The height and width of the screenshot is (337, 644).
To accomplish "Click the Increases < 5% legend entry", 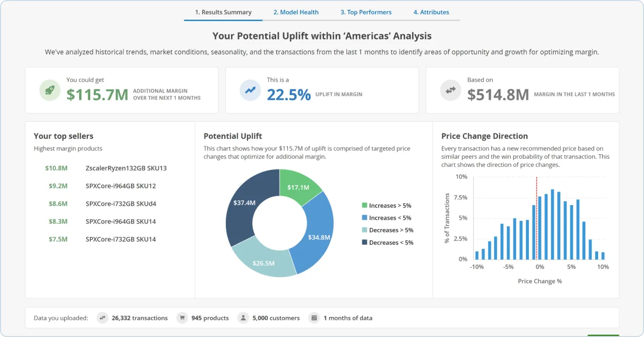I will click(x=386, y=218).
